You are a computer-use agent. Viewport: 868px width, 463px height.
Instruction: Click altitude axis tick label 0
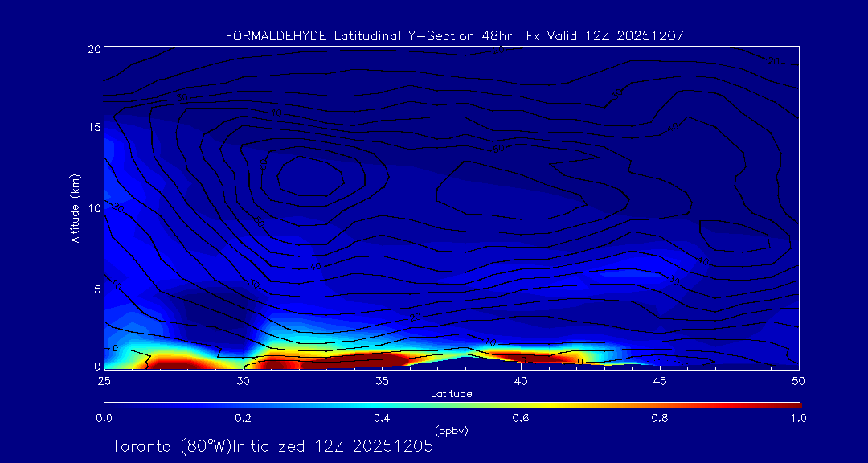coord(96,366)
